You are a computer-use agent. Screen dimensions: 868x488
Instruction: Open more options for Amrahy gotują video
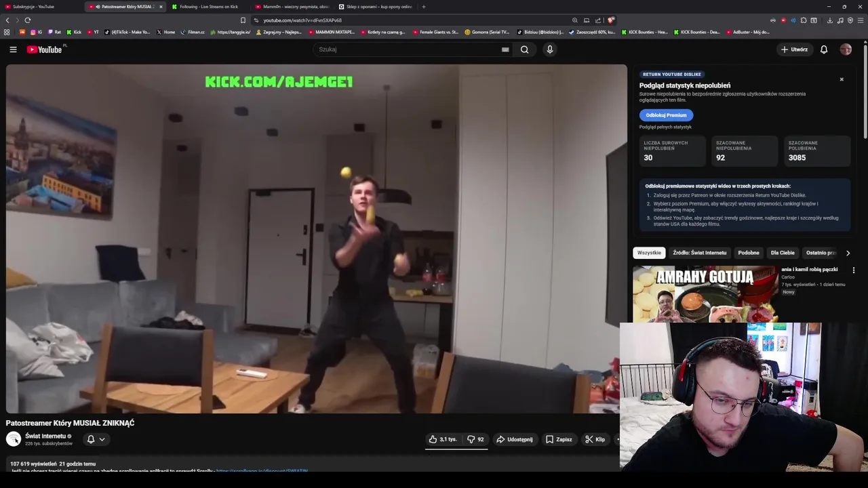854,270
